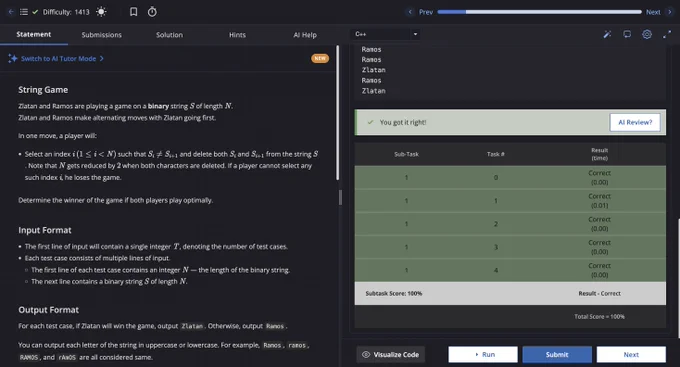The width and height of the screenshot is (680, 367).
Task: Click the right panel scrollbar
Action: coord(678,278)
